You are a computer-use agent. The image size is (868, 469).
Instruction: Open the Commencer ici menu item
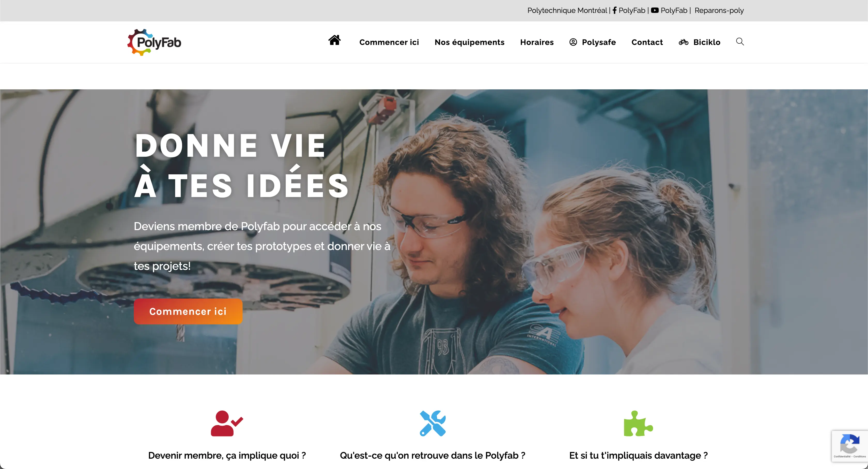(x=389, y=42)
